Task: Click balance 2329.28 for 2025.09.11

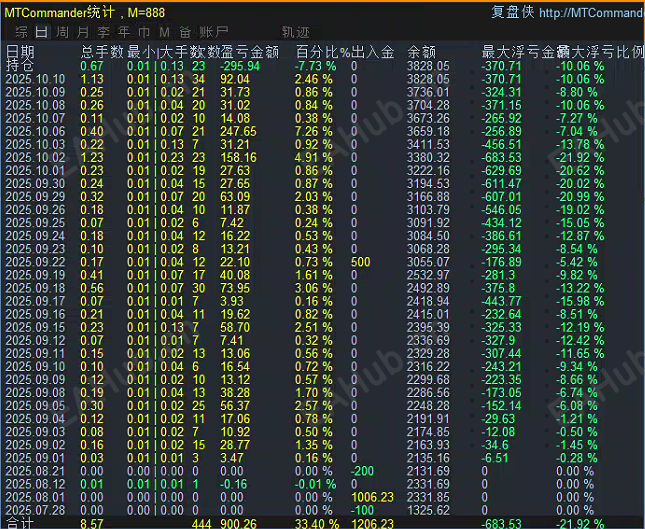Action: coord(428,354)
